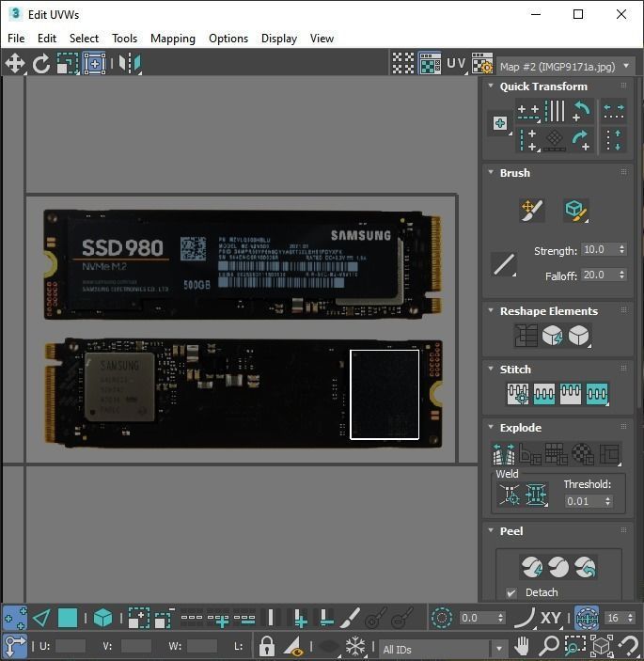The image size is (644, 661).
Task: Click the falloff type line icon
Action: click(x=504, y=264)
